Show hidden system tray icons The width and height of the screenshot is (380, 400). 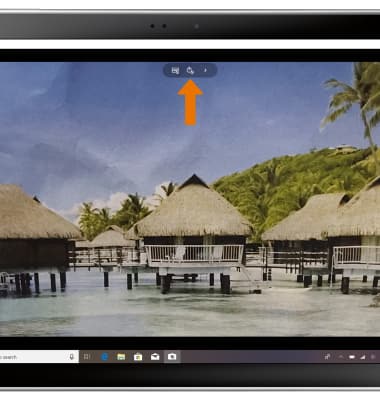[341, 357]
